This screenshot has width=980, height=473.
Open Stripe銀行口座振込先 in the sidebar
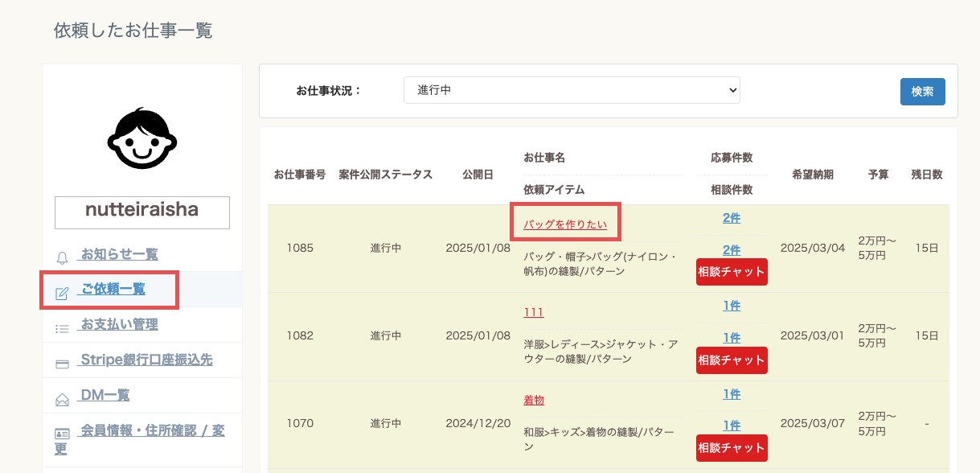point(146,360)
